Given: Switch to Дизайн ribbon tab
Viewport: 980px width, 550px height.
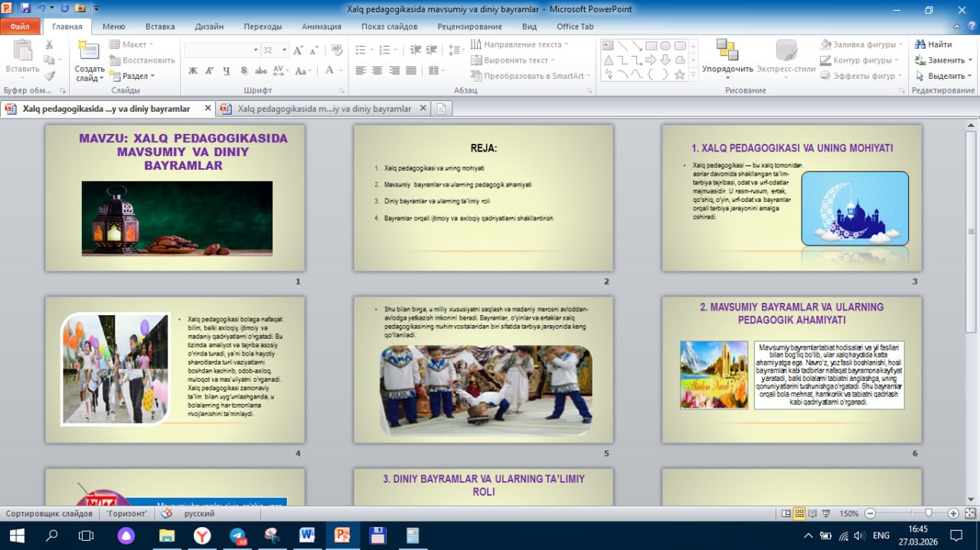Looking at the screenshot, I should (x=209, y=26).
